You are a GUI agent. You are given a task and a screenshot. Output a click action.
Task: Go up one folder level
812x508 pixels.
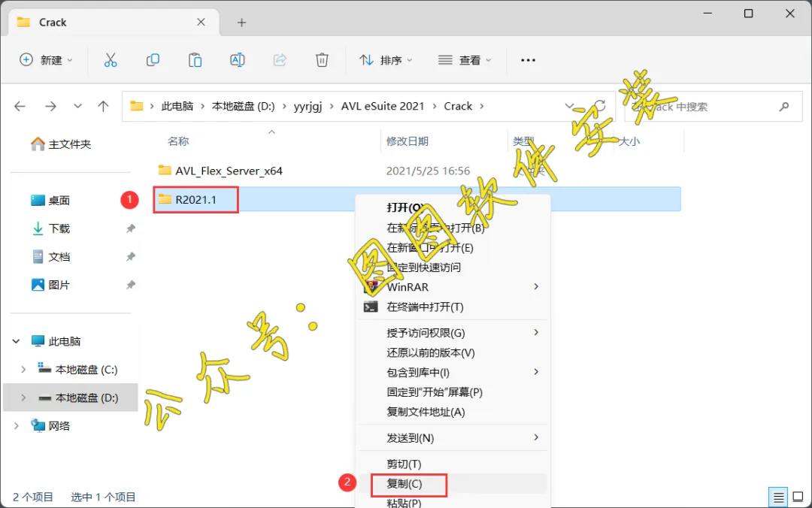pos(103,106)
